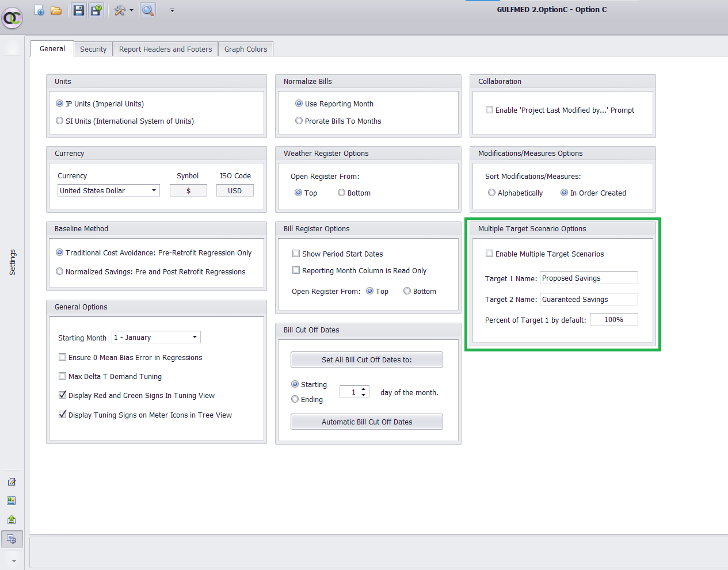Click Set All Bill Cut Off Dates button

pyautogui.click(x=367, y=359)
